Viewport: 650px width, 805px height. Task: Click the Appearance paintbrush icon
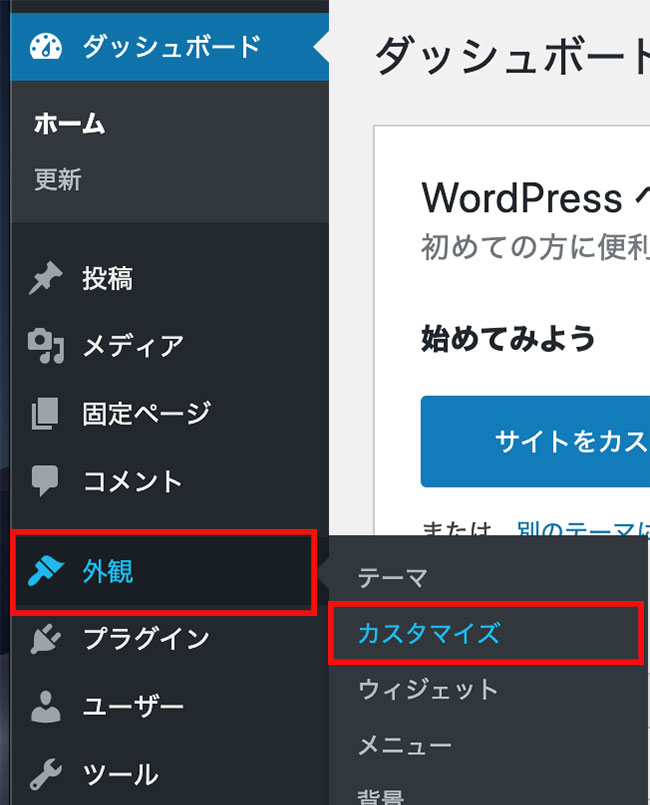point(47,572)
